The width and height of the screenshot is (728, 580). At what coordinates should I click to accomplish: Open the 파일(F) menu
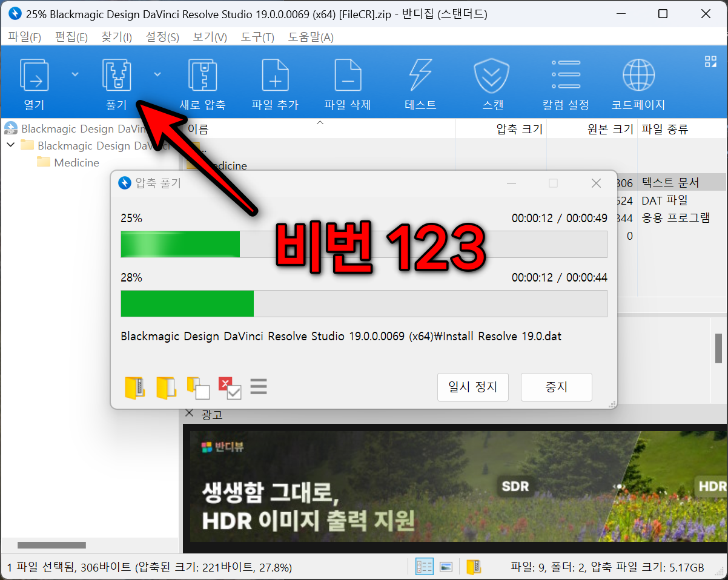[25, 37]
